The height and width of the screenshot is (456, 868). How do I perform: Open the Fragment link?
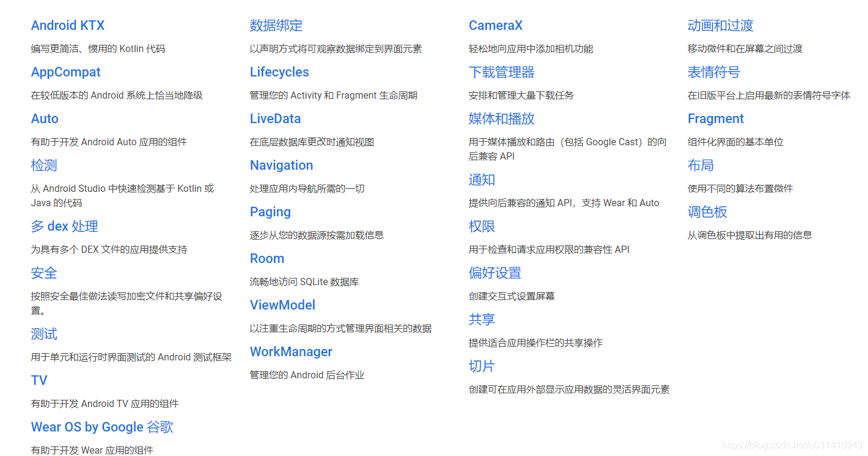click(716, 119)
